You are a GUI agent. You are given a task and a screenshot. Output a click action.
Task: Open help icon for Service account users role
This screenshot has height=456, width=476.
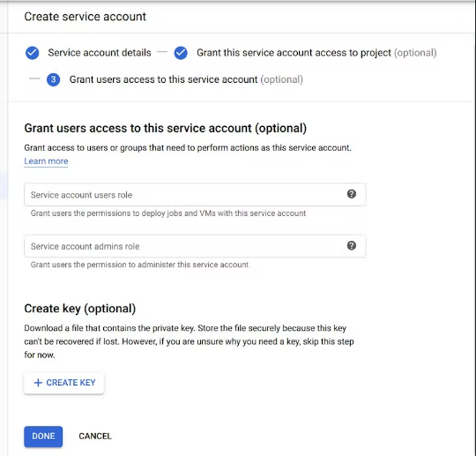352,194
